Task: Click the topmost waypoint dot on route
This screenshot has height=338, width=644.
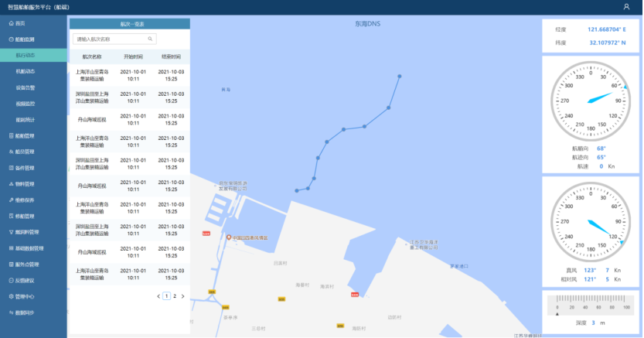Action: pos(400,76)
